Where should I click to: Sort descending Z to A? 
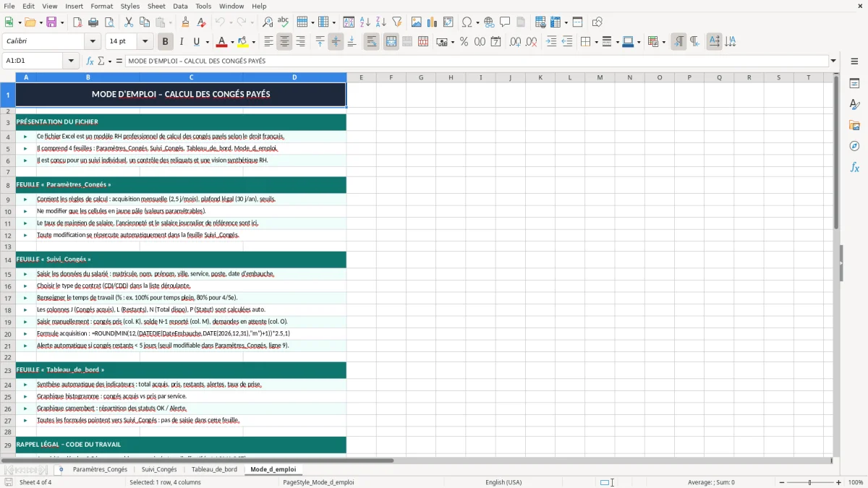381,22
